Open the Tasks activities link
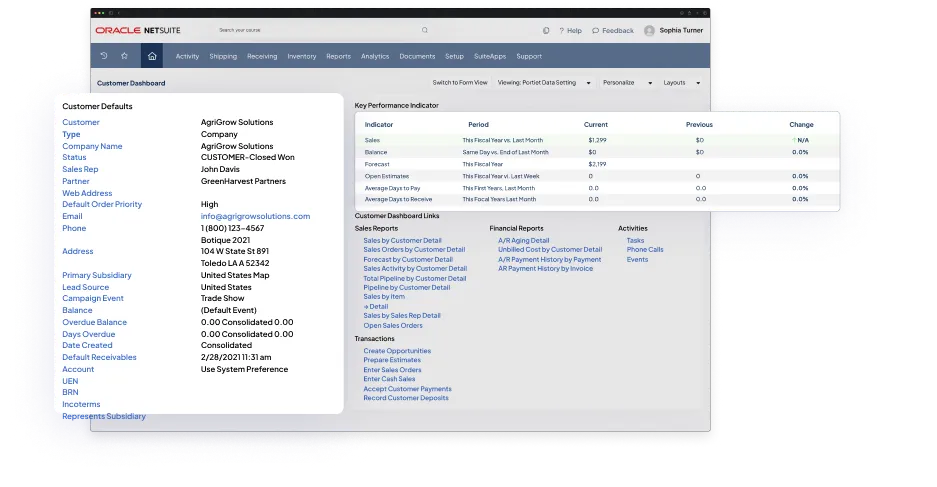 [635, 240]
